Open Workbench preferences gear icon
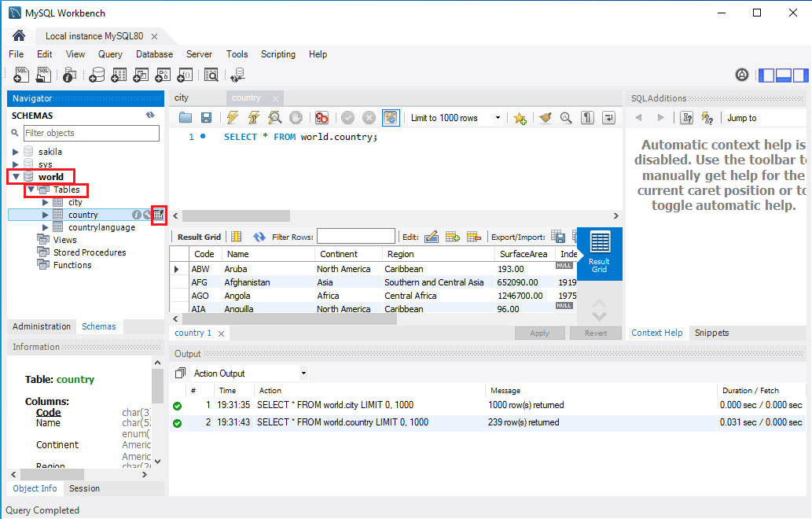Image resolution: width=812 pixels, height=519 pixels. [742, 75]
